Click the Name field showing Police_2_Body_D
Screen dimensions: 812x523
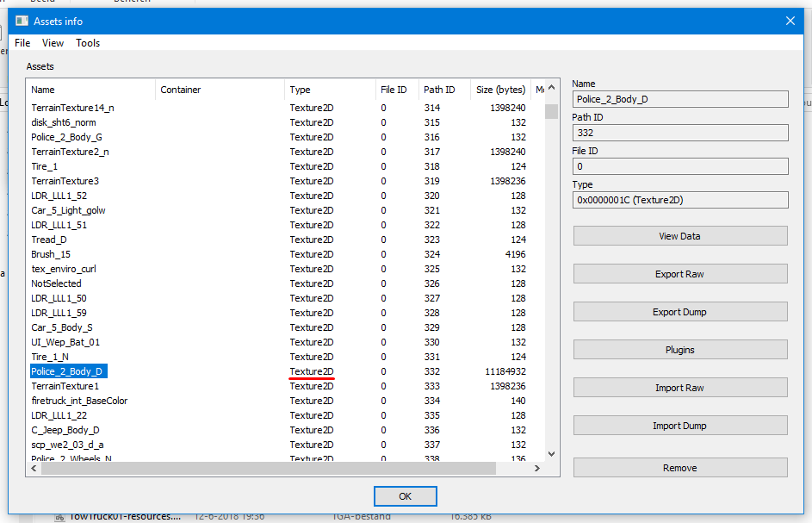[x=680, y=99]
